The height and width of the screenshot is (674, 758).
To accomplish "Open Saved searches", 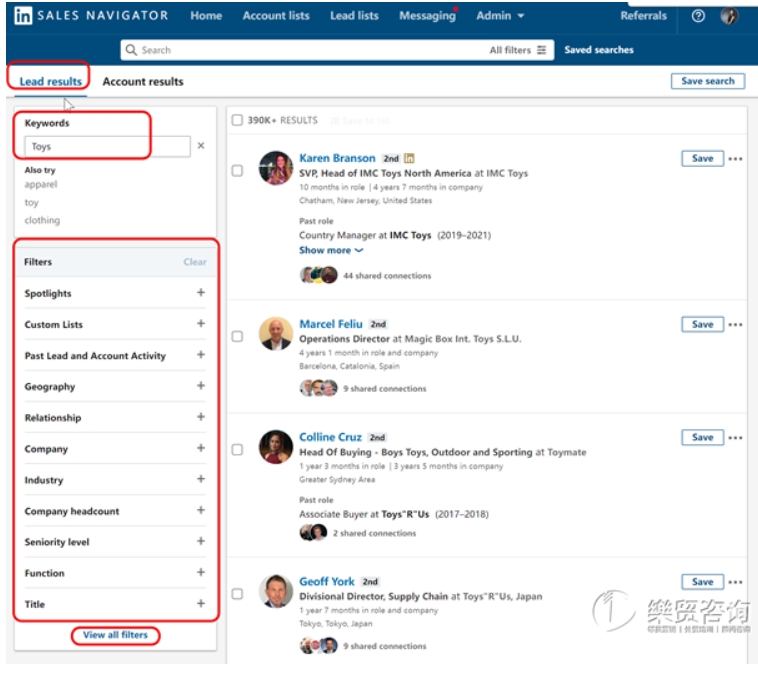I will [x=598, y=50].
